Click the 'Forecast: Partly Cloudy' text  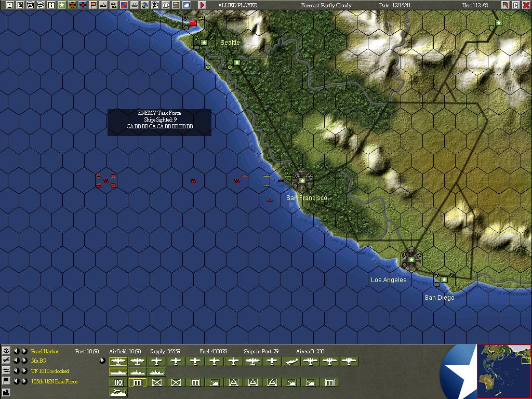click(326, 5)
